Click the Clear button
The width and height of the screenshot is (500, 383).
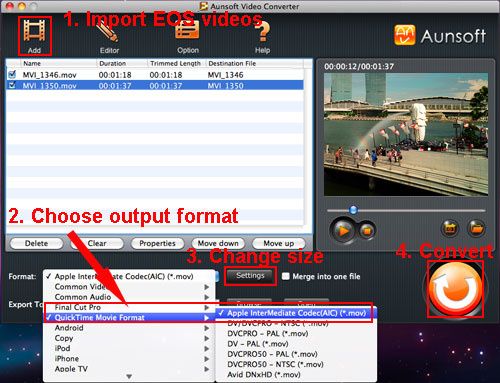click(97, 244)
